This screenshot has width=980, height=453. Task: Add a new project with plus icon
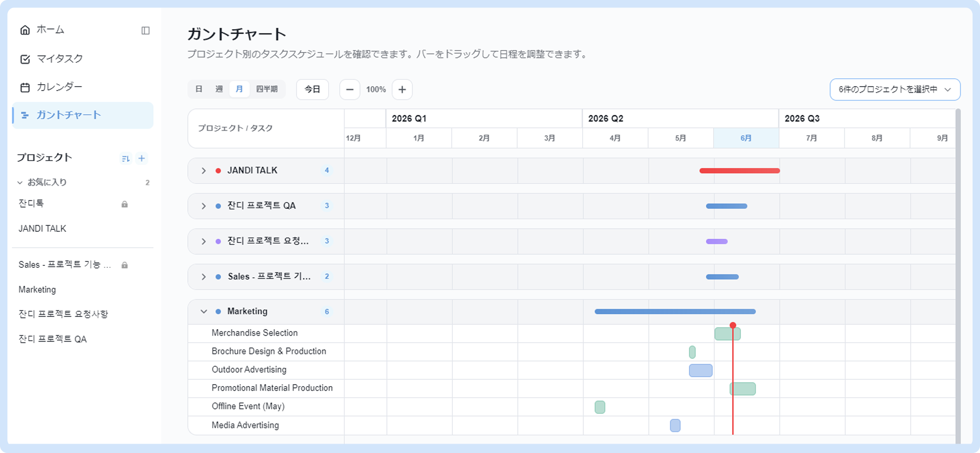142,158
